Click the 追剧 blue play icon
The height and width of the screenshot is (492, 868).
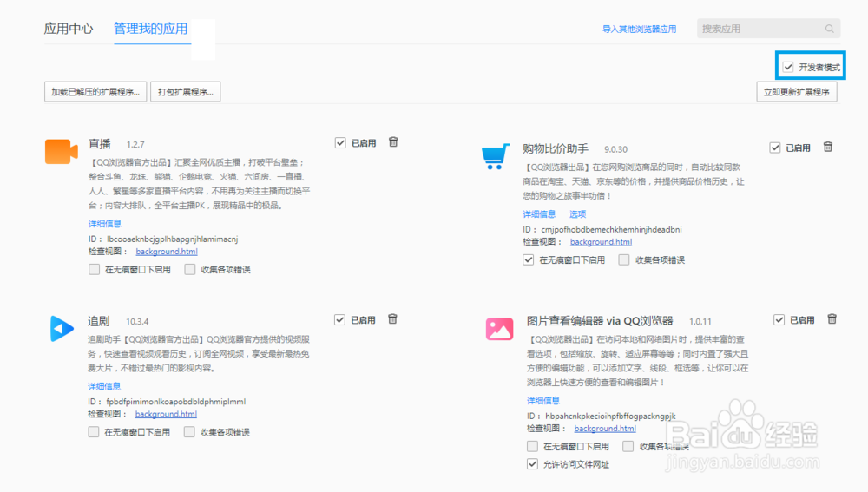[62, 329]
